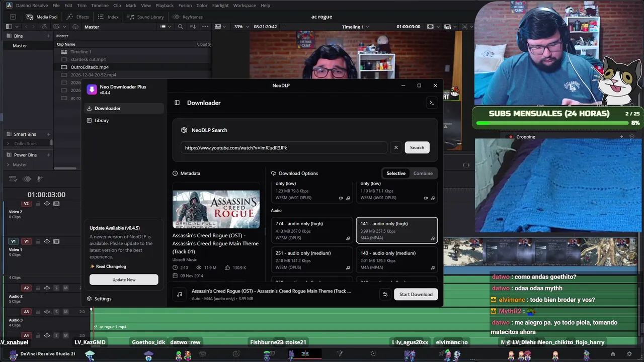Open the Fusion menu
The image size is (644, 362).
click(185, 5)
